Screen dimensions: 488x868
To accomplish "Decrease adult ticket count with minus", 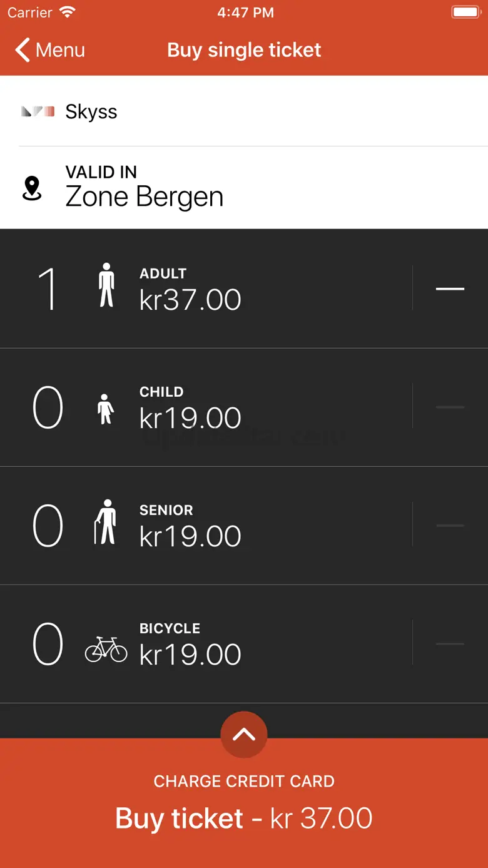I will [450, 288].
